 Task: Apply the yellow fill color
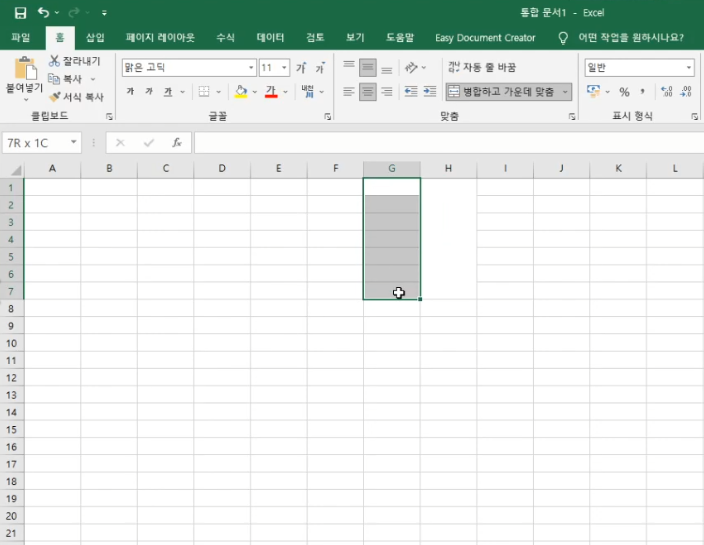241,92
